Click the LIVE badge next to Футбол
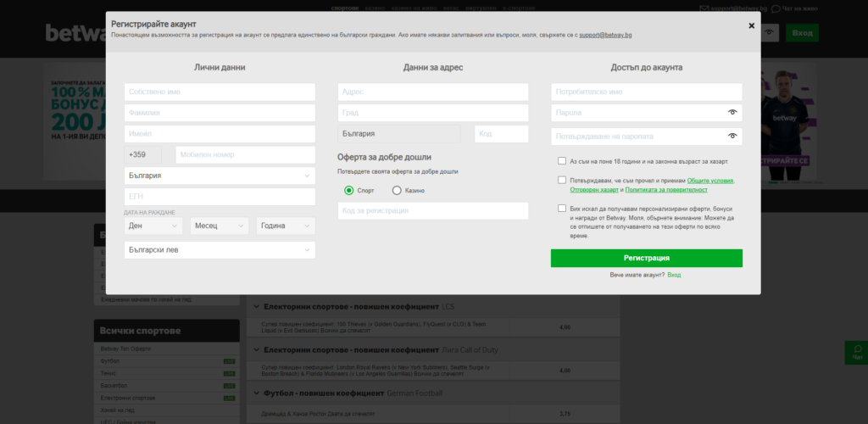868x424 pixels. click(229, 361)
